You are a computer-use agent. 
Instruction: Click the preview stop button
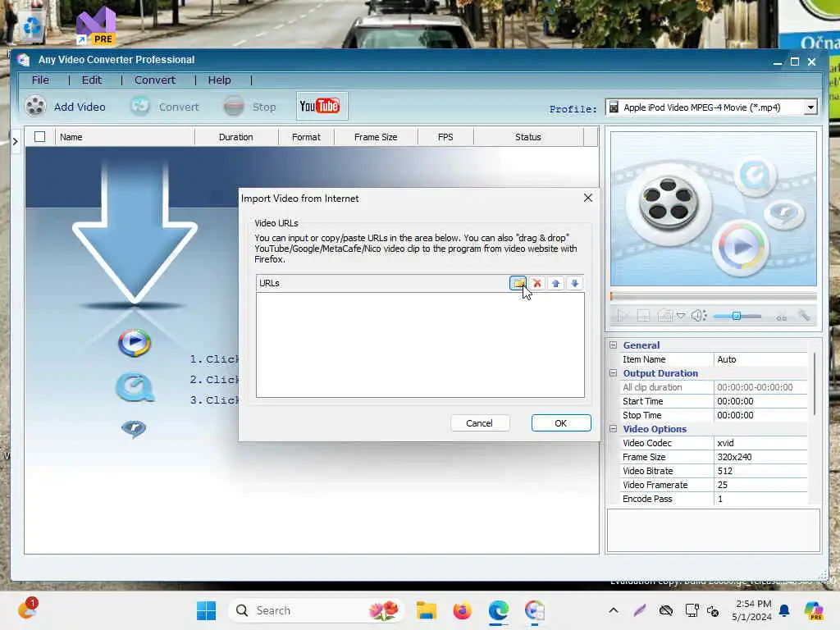click(x=643, y=316)
